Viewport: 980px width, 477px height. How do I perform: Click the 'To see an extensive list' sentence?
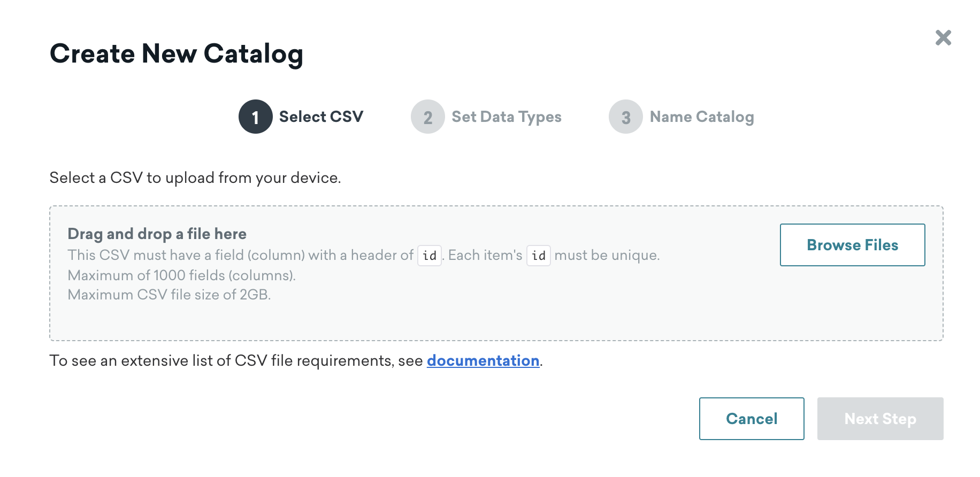tap(296, 361)
